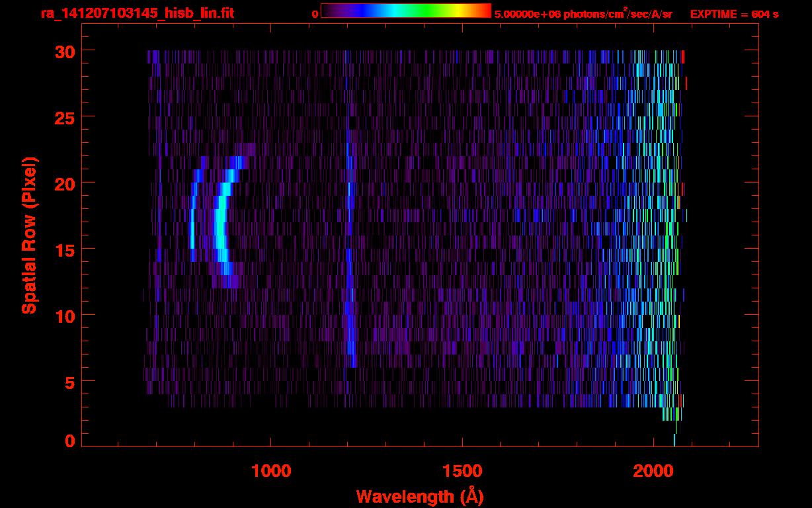Click the 5.00000e+06 photons/cm²/sec/A/sr label
Image resolution: width=812 pixels, height=508 pixels.
(583, 13)
